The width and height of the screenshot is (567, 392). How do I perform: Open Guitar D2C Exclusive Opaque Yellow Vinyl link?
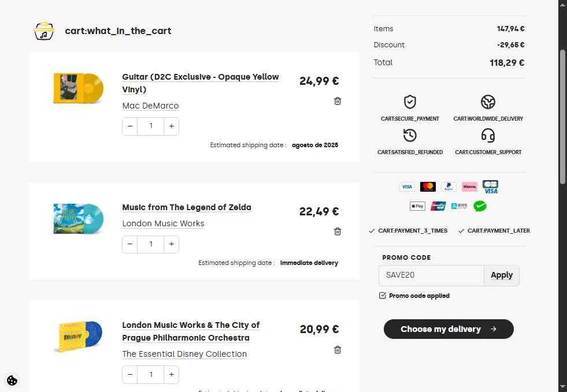201,83
